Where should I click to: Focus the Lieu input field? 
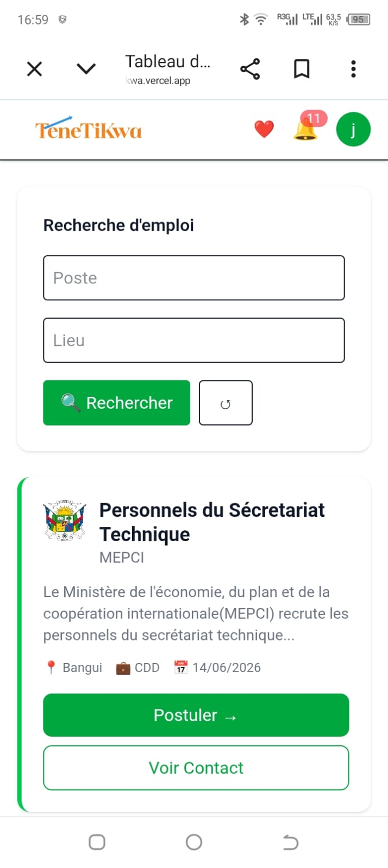194,340
